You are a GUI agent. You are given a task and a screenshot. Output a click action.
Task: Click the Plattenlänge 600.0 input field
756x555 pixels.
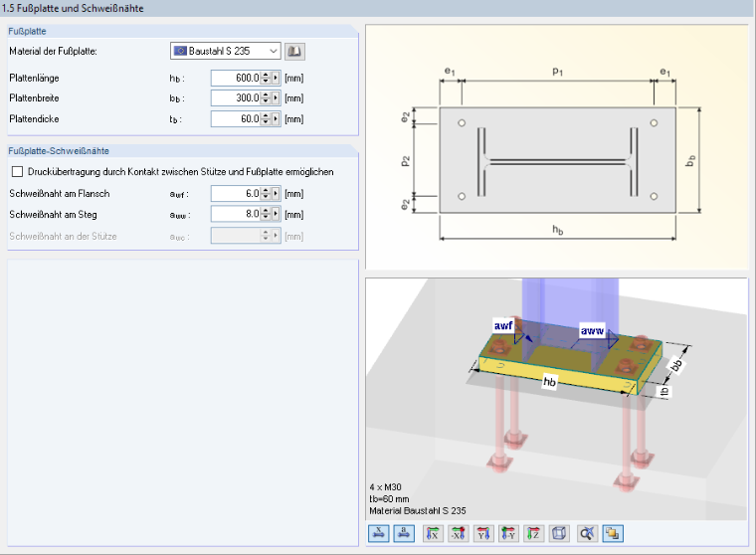tap(237, 79)
